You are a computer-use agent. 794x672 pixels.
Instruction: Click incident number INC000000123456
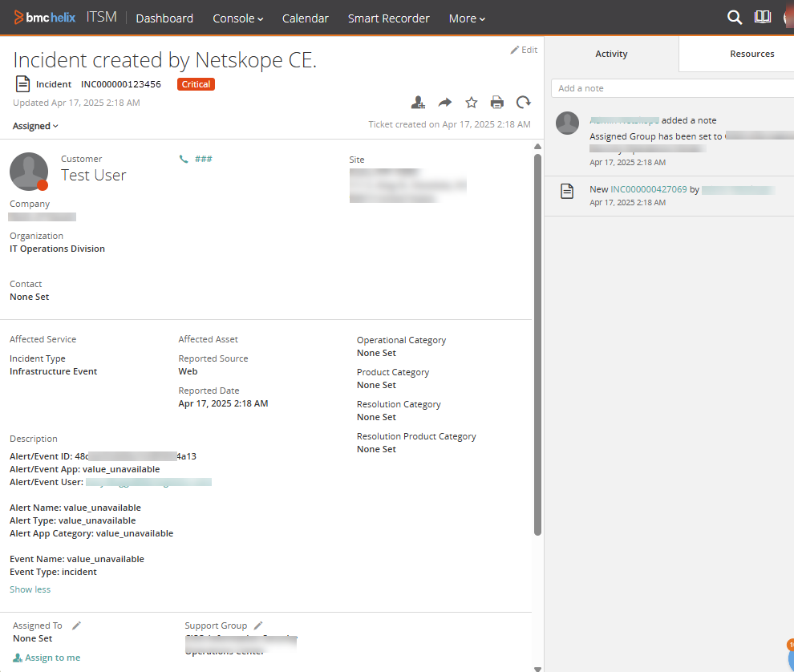121,84
